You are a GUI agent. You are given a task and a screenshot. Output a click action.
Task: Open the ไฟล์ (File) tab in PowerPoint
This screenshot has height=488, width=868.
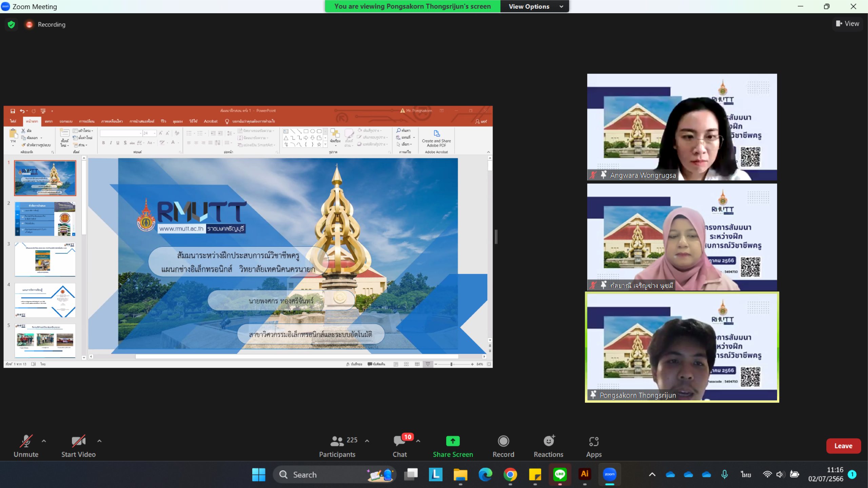pyautogui.click(x=13, y=121)
